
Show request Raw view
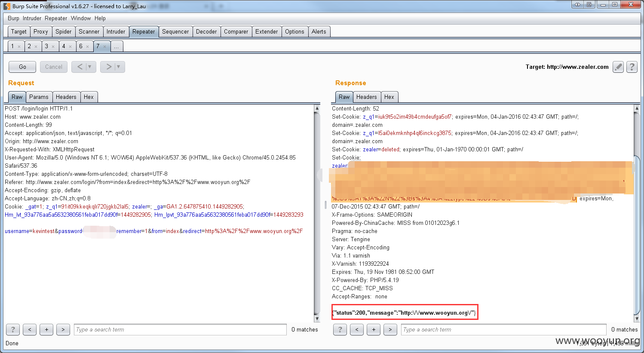click(x=17, y=97)
